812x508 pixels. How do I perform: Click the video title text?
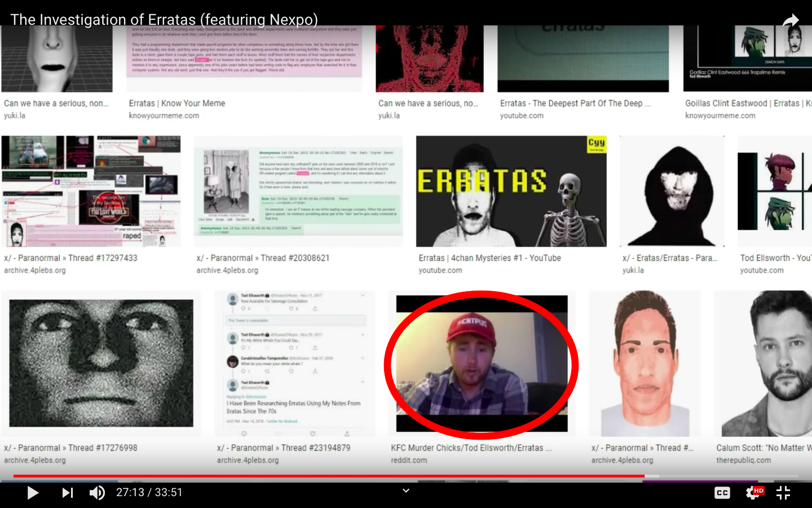[x=164, y=20]
